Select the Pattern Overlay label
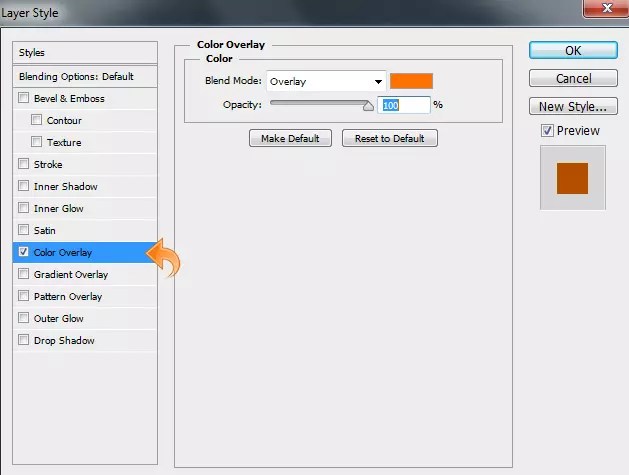Viewport: 629px width, 475px height. coord(68,297)
